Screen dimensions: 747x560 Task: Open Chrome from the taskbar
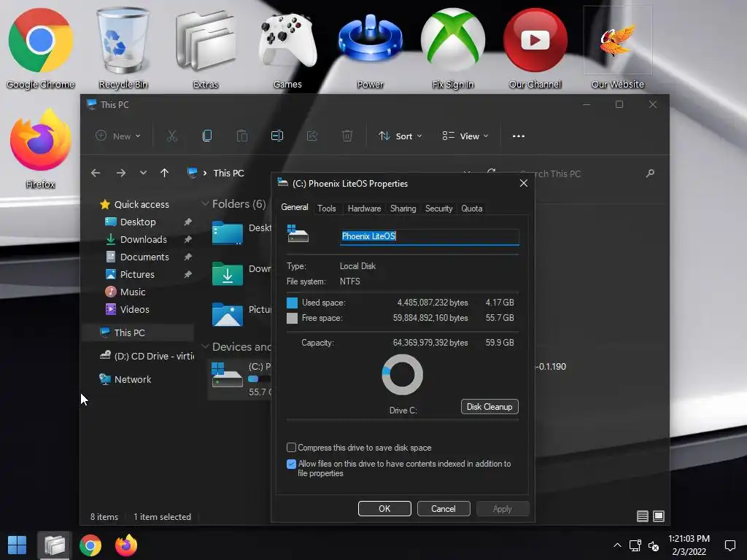[90, 545]
